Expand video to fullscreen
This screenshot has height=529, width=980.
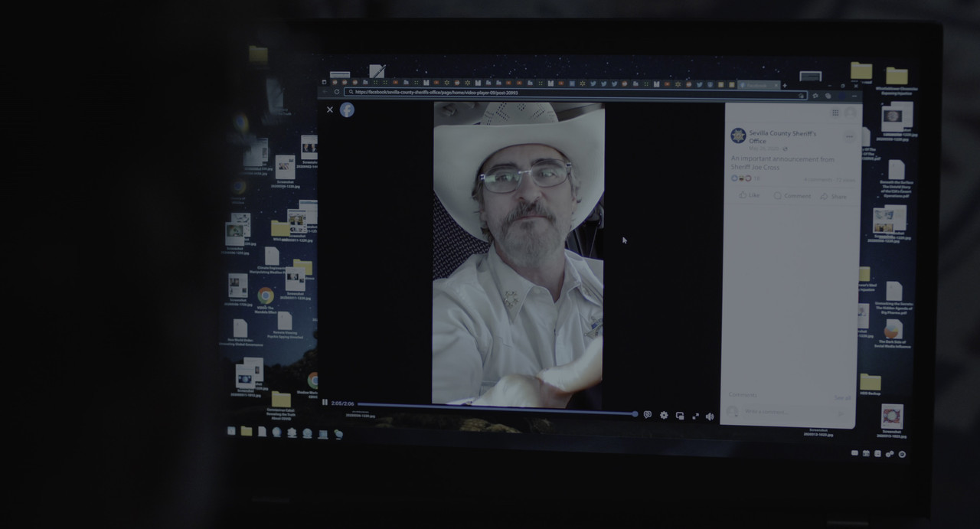coord(695,416)
